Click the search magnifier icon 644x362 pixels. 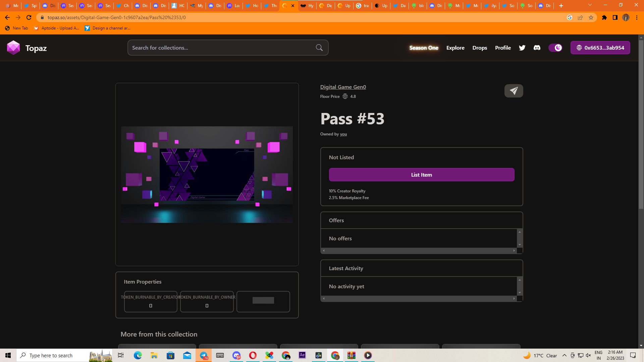(319, 48)
